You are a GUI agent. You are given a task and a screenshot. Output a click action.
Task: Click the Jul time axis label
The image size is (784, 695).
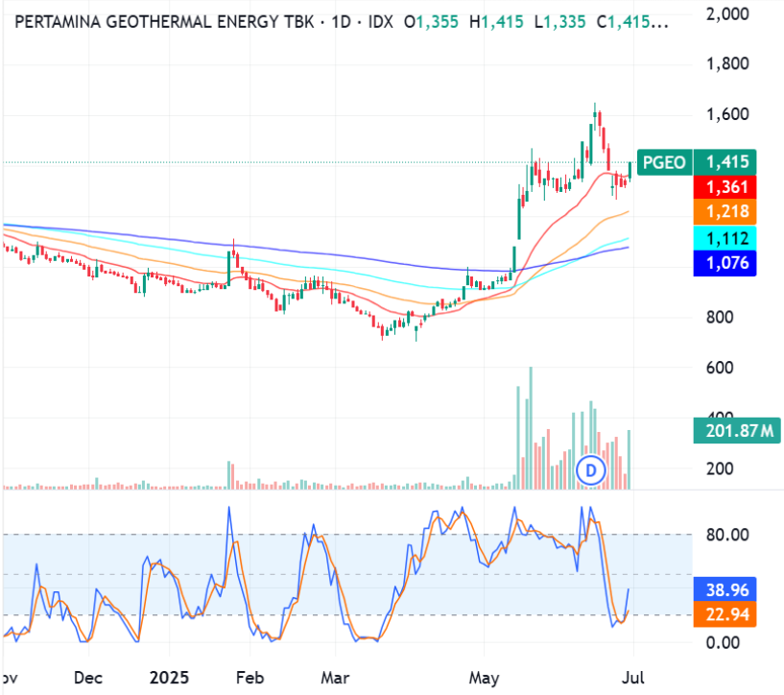coord(633,678)
